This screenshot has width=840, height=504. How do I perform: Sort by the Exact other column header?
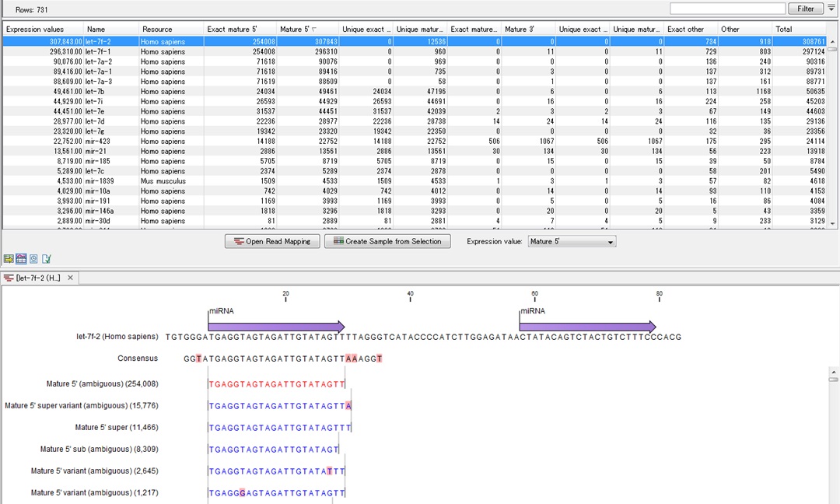[x=691, y=29]
